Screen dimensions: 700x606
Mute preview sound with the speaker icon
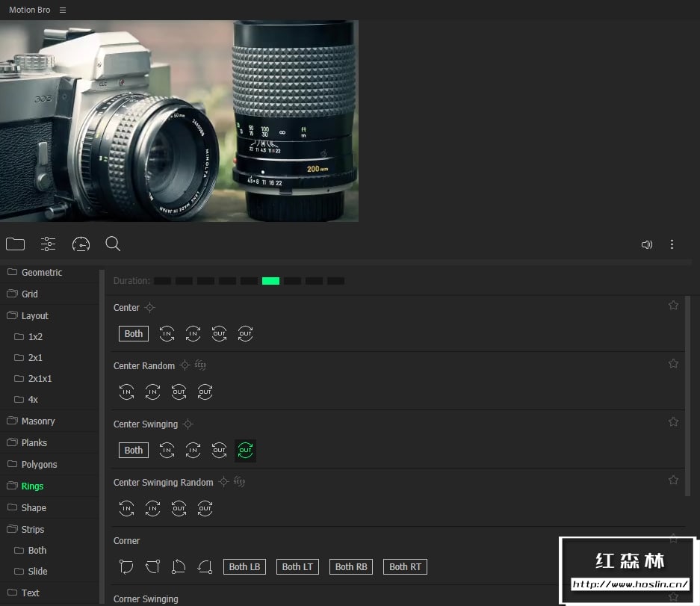(647, 245)
